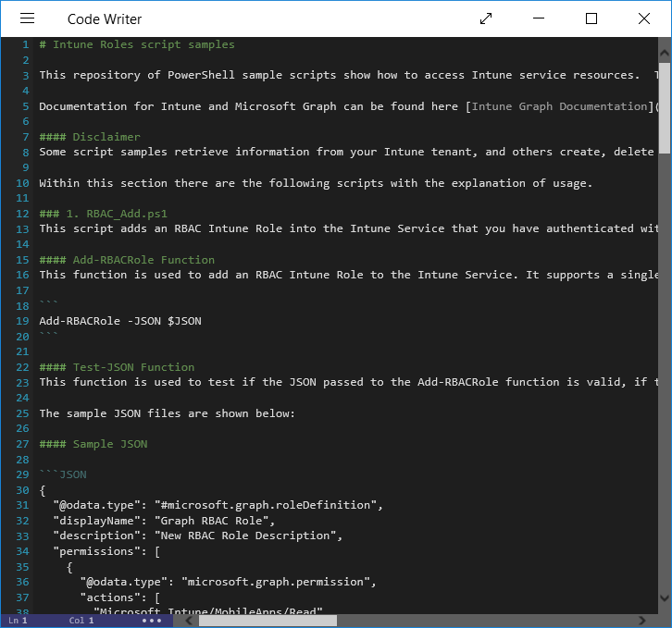Viewport: 672px width, 628px height.
Task: Click the '### 1. RBAC_Add.ps1' heading
Action: [104, 214]
